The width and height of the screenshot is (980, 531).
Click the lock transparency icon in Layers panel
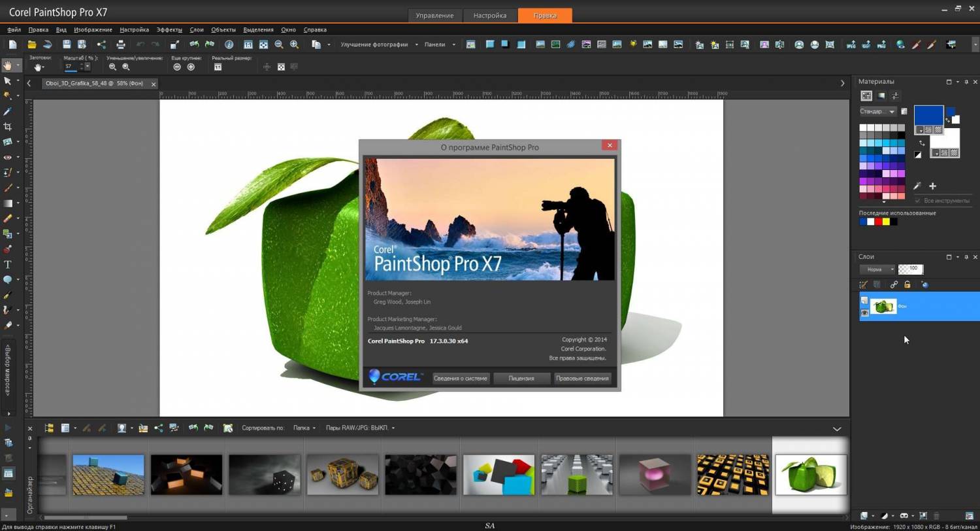(907, 284)
